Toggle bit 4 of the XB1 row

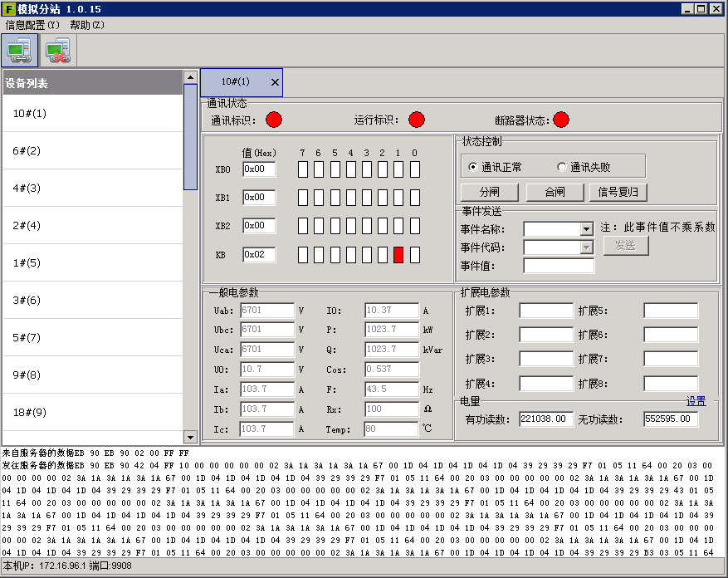(x=351, y=198)
